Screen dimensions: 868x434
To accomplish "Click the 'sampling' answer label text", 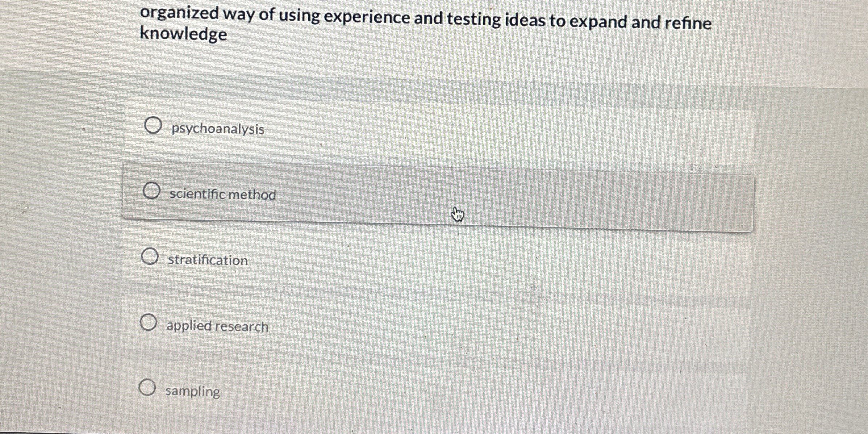I will click(192, 392).
